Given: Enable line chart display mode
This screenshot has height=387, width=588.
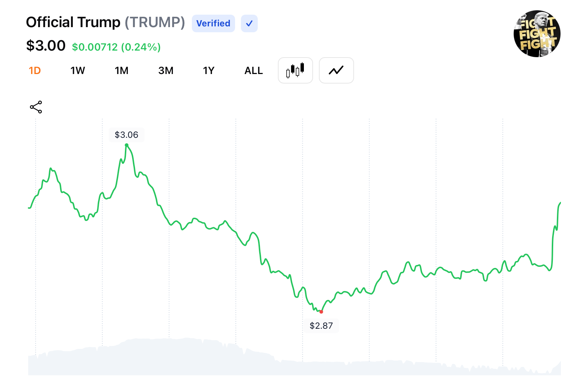Looking at the screenshot, I should 336,70.
